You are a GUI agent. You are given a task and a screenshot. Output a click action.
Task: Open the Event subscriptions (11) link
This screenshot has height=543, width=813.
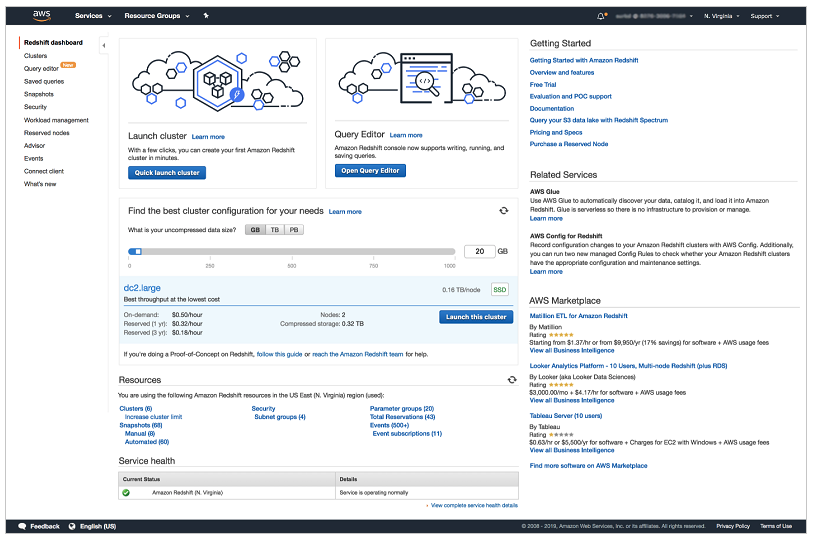pyautogui.click(x=407, y=434)
